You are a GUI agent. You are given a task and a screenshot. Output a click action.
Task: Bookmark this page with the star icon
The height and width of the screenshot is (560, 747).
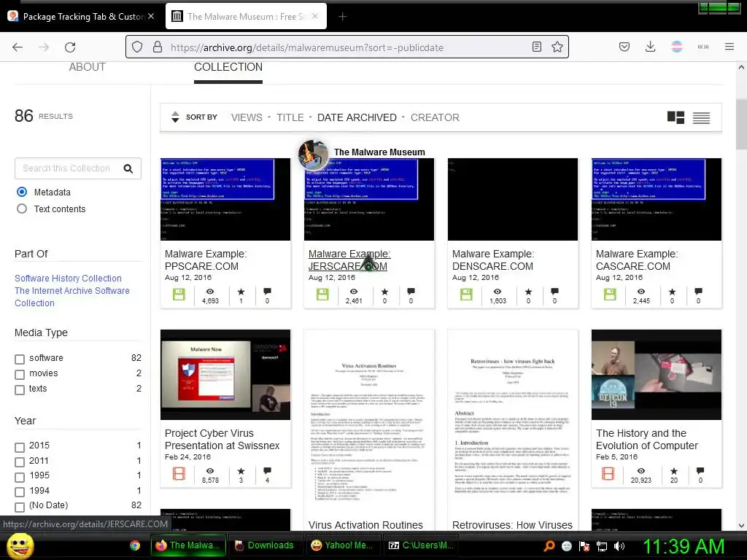[x=557, y=47]
